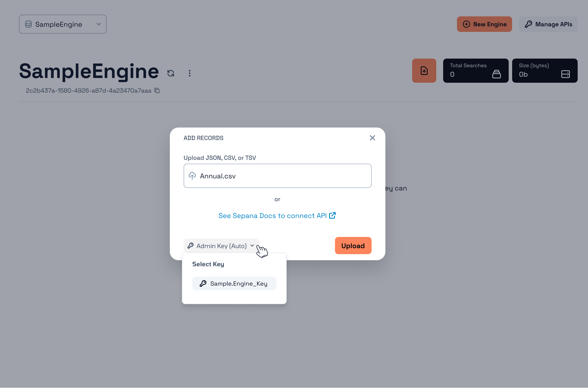The width and height of the screenshot is (588, 388).
Task: Create a New Engine
Action: pyautogui.click(x=484, y=24)
